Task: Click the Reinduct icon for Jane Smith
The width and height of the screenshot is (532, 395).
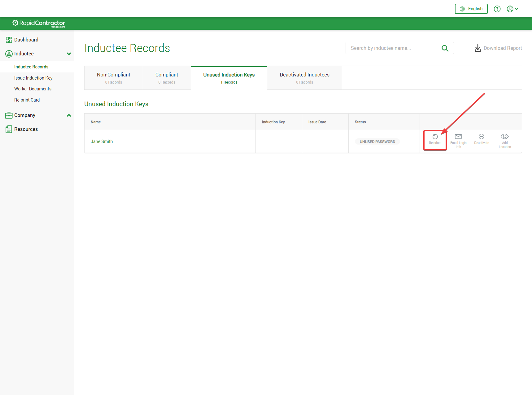Action: pyautogui.click(x=435, y=137)
